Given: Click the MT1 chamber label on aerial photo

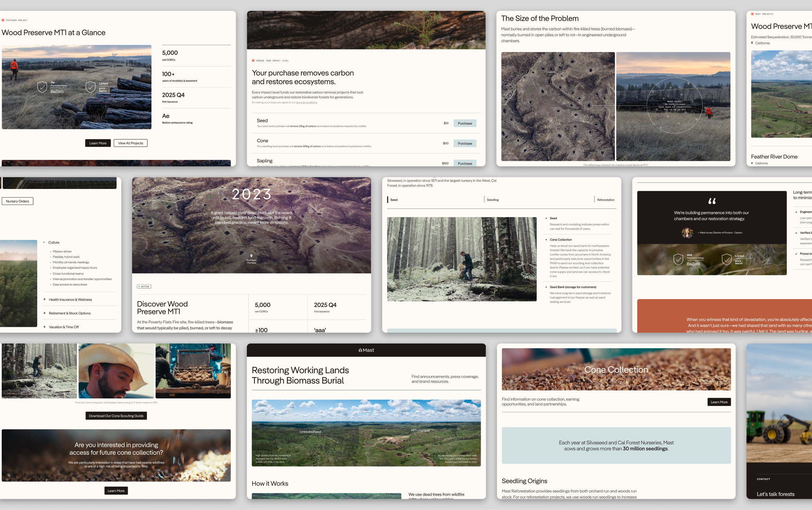Looking at the screenshot, I should (420, 431).
